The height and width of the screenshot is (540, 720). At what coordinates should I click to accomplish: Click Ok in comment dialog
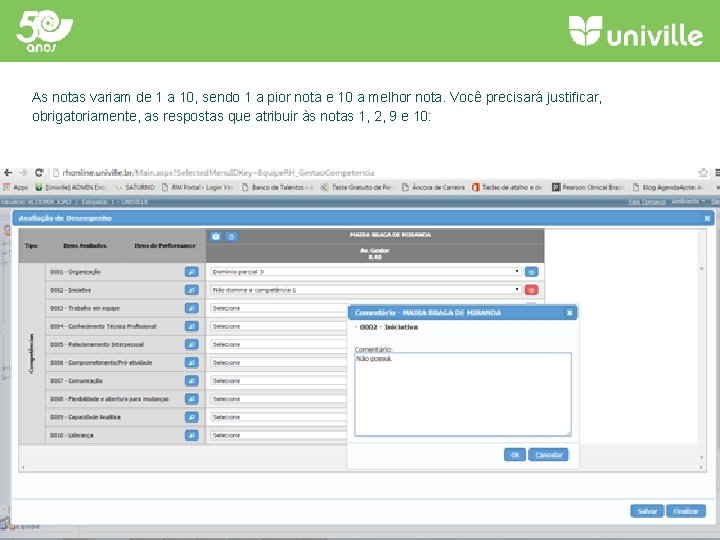coord(515,455)
